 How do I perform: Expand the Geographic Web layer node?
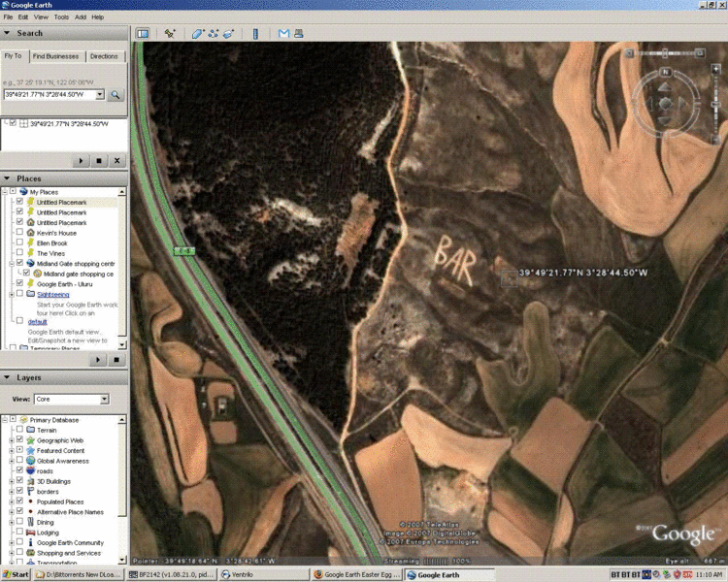click(x=12, y=440)
